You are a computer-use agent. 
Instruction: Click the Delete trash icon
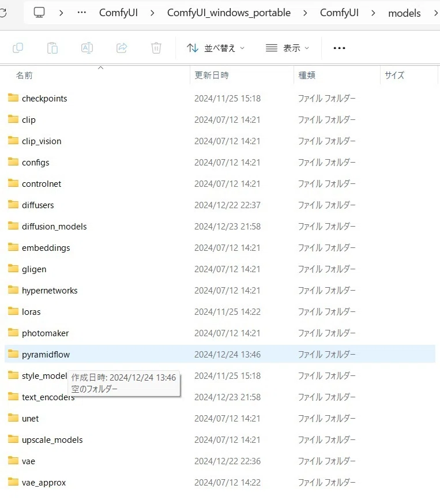pyautogui.click(x=156, y=48)
